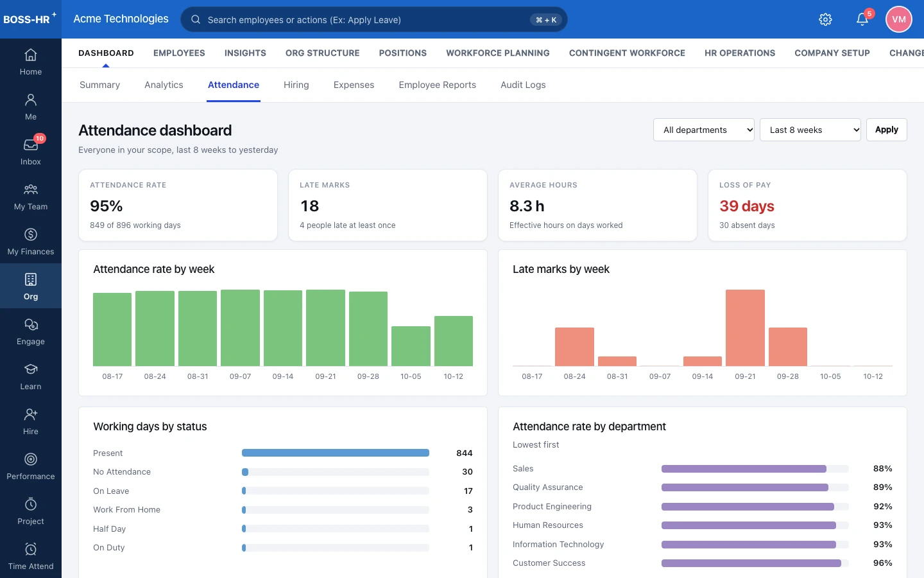924x578 pixels.
Task: Open the Engage chat icon
Action: pos(31,325)
